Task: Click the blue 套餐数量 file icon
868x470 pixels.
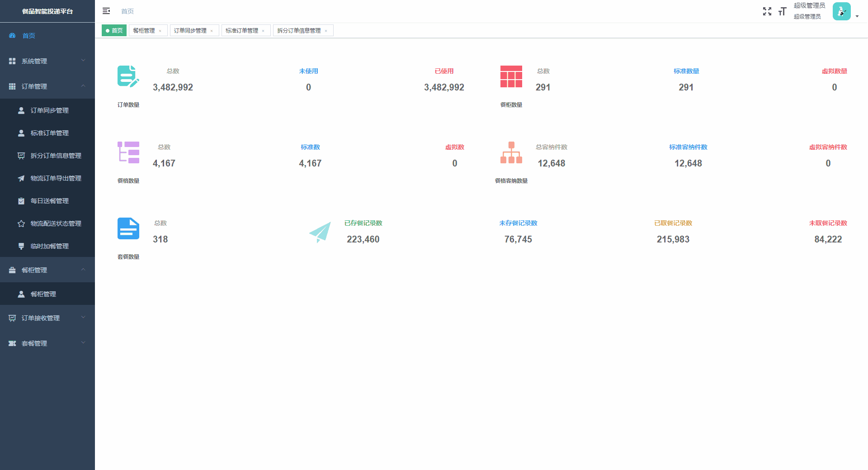Action: [128, 228]
